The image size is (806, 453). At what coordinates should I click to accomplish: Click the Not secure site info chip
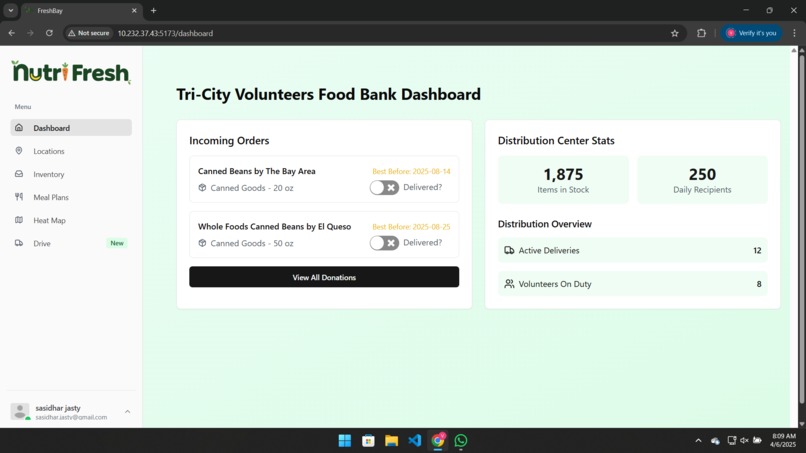point(89,33)
